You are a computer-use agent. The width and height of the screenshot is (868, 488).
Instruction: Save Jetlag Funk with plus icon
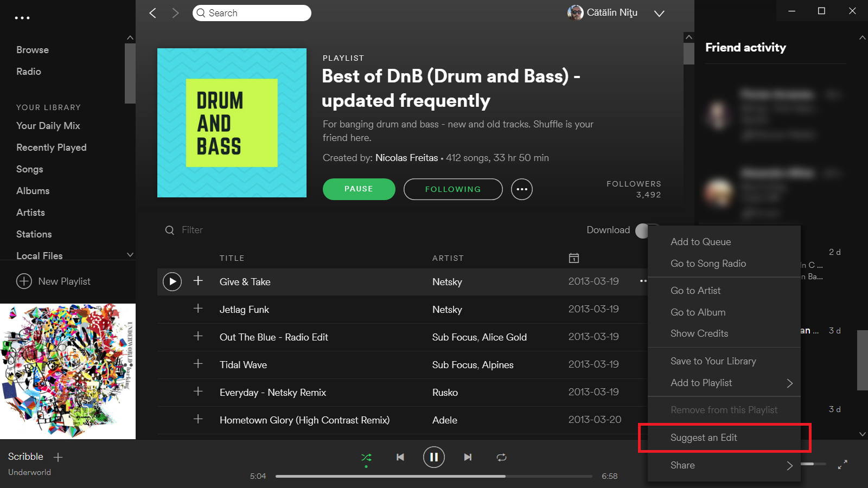click(198, 308)
